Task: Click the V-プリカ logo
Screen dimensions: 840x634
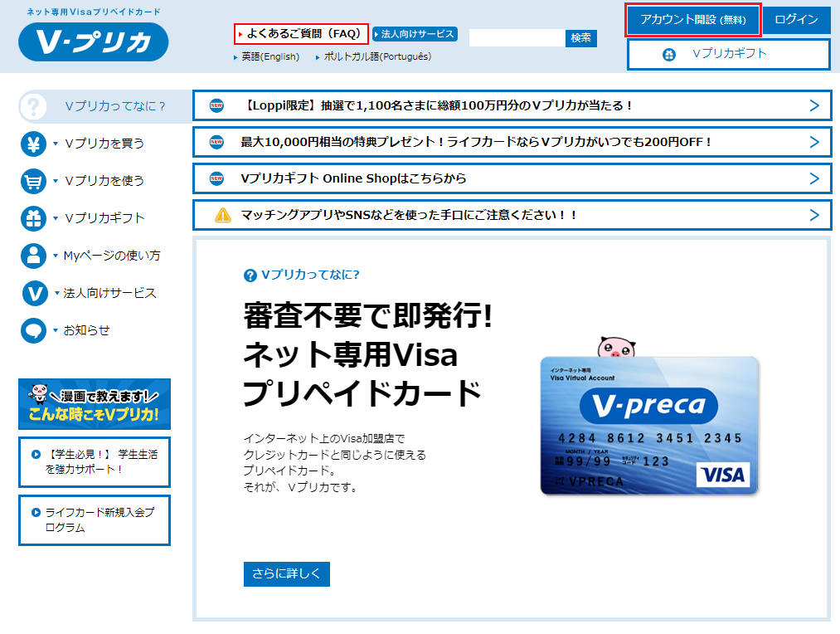Action: pos(93,41)
